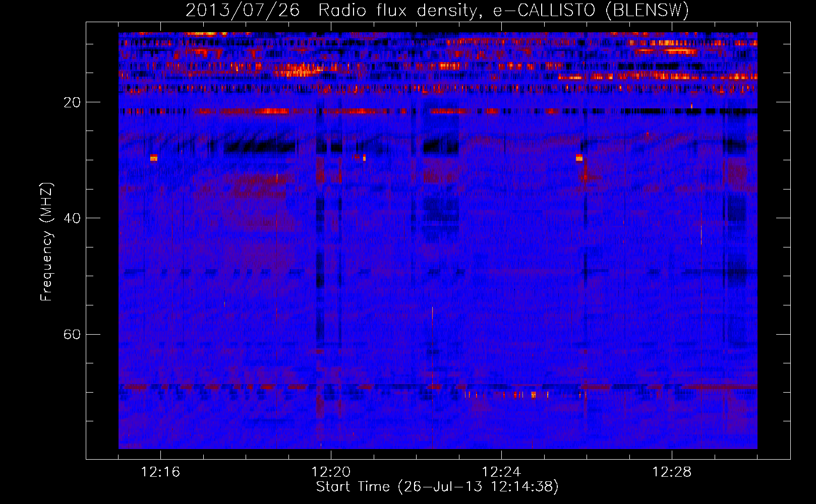Click the date "2013/07/26" in the title
Image resolution: width=816 pixels, height=504 pixels.
tap(242, 11)
